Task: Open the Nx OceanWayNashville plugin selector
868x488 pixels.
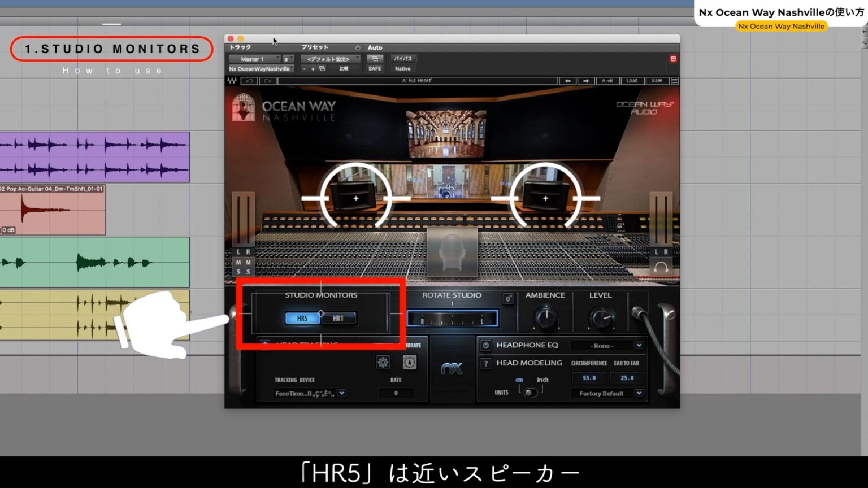Action: coord(261,69)
